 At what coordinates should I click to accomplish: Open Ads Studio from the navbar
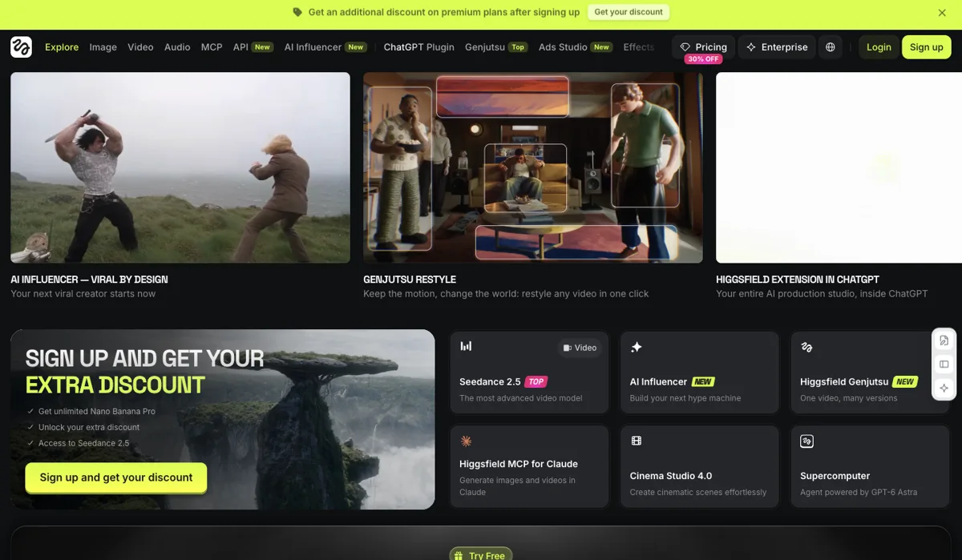(576, 47)
